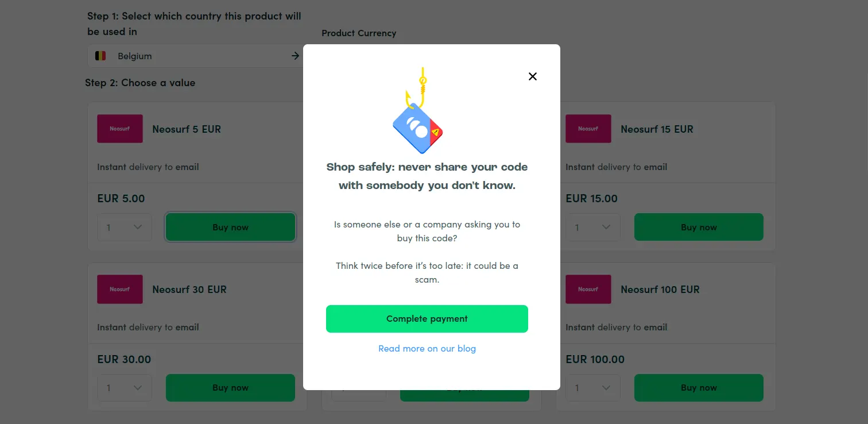
Task: Click the Neosurf 15 EUR logo thumbnail
Action: click(588, 129)
